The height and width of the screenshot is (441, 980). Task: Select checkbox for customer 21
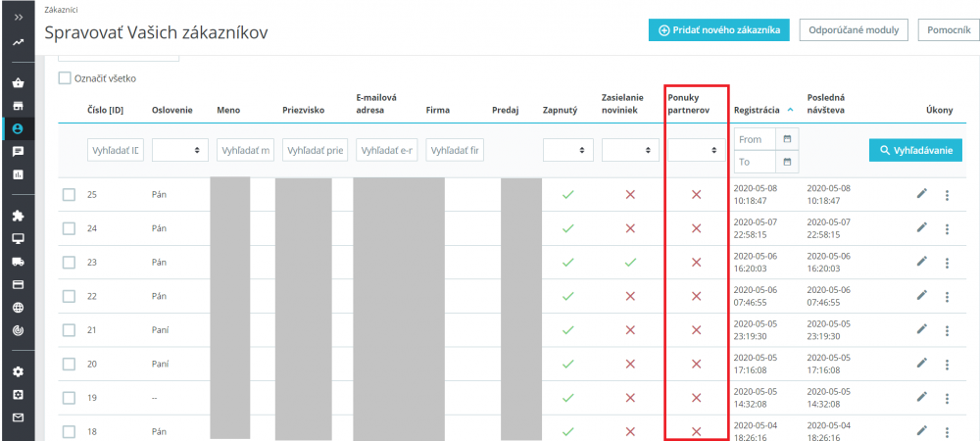coord(69,330)
